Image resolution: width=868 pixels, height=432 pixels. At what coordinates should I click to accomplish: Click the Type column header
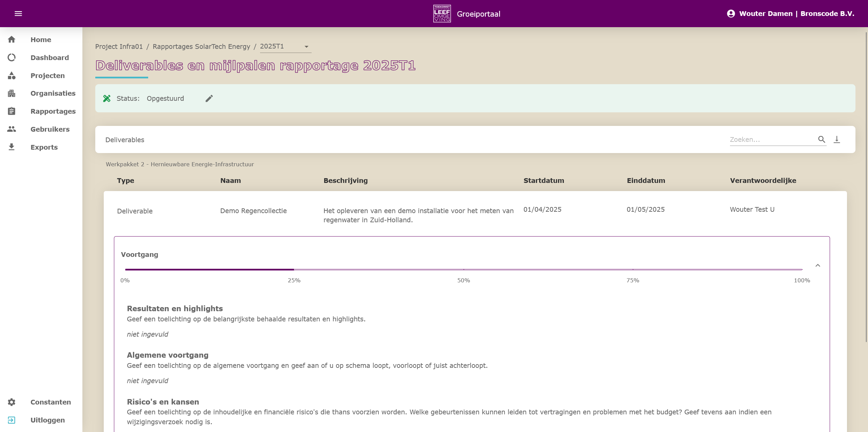click(x=125, y=181)
